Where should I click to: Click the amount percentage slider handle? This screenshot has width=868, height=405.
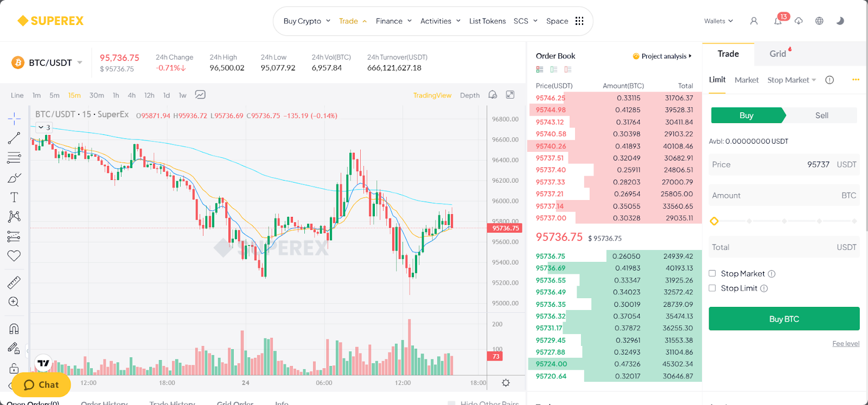(714, 221)
